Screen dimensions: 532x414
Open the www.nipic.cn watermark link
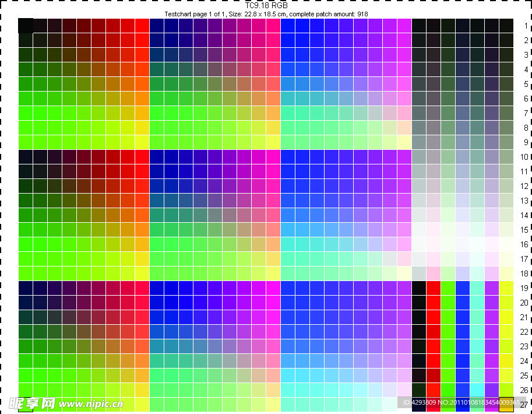[x=91, y=404]
